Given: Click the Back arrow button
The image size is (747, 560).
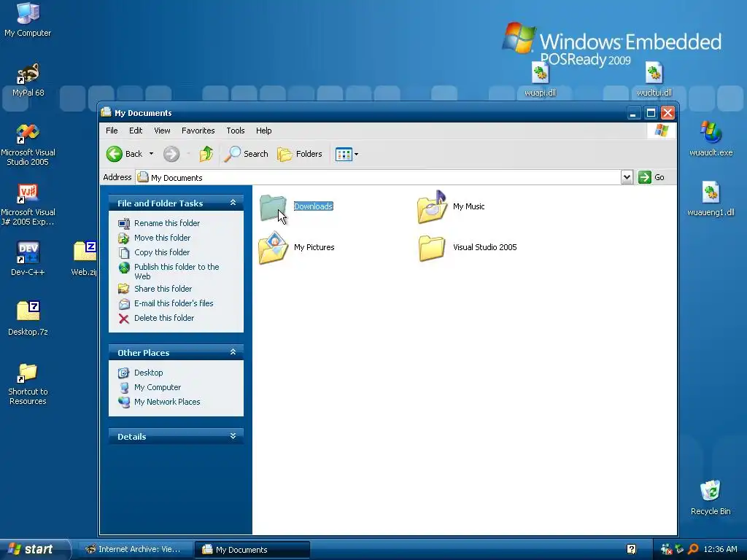Looking at the screenshot, I should 124,154.
